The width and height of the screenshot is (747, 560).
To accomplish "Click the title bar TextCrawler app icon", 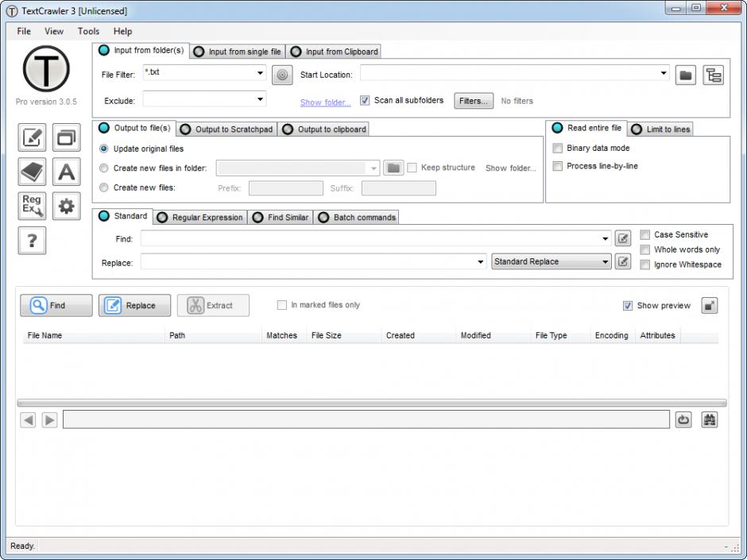I will tap(11, 11).
